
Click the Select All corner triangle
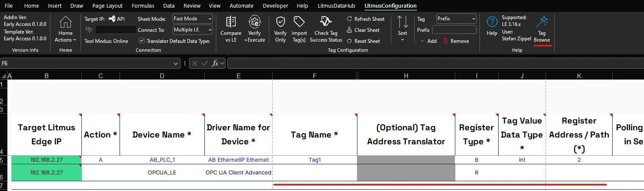click(4, 76)
